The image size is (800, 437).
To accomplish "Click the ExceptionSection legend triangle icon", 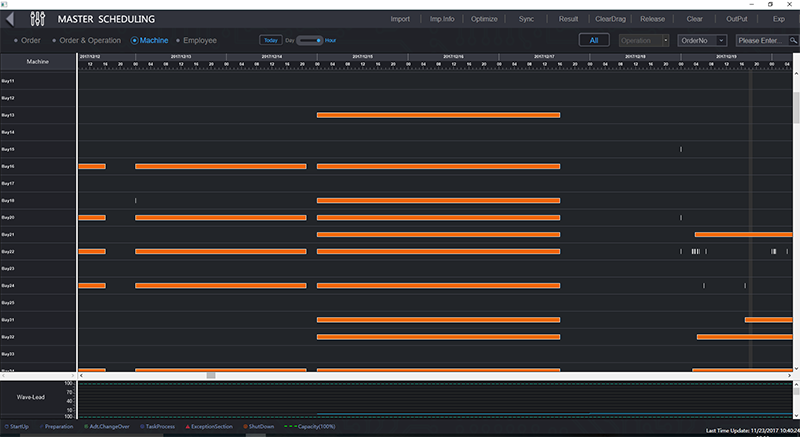I will tap(186, 427).
